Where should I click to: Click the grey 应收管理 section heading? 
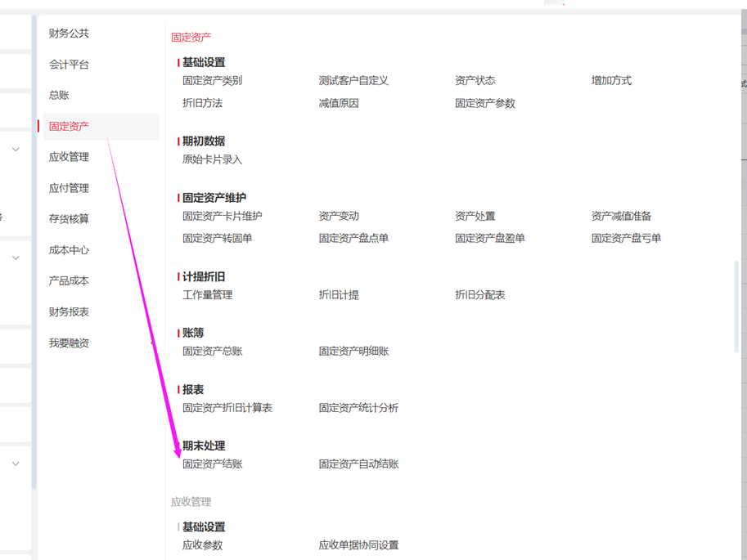pos(191,502)
